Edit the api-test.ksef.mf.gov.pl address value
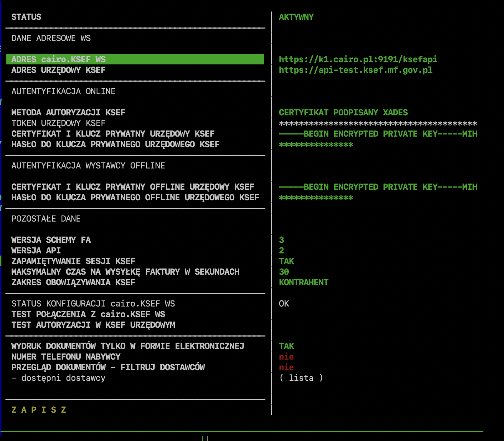The height and width of the screenshot is (441, 504). click(x=355, y=70)
